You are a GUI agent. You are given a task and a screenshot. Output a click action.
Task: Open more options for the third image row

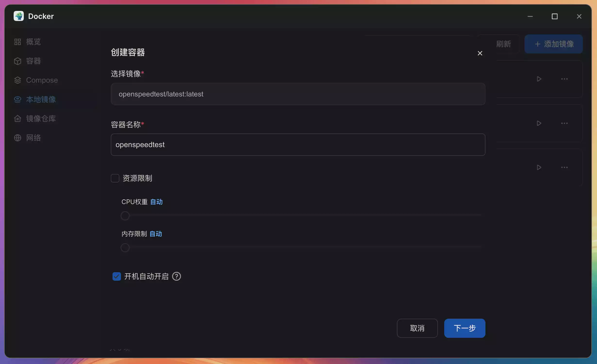(x=564, y=167)
